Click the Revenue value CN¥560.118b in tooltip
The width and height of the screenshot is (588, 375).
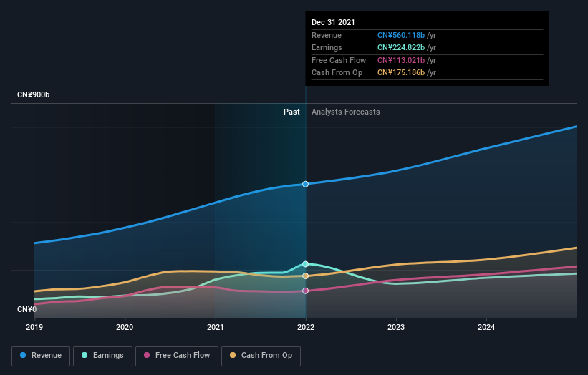pos(401,35)
